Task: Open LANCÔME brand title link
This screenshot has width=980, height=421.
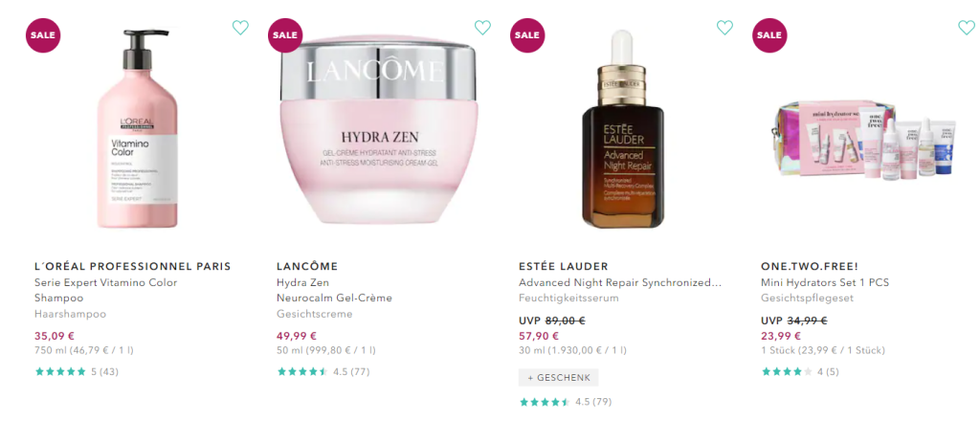Action: point(307,267)
